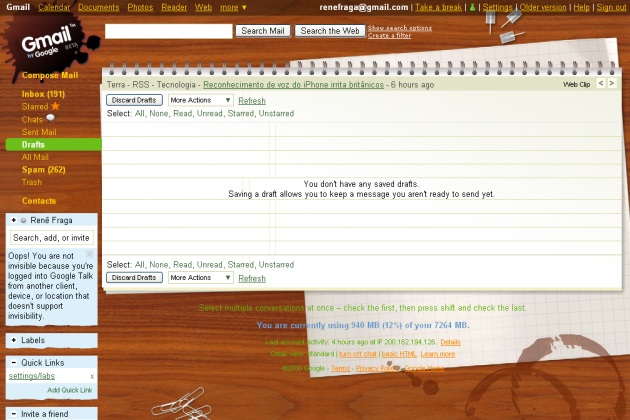Click René Fraga's grey status dot

[x=23, y=220]
